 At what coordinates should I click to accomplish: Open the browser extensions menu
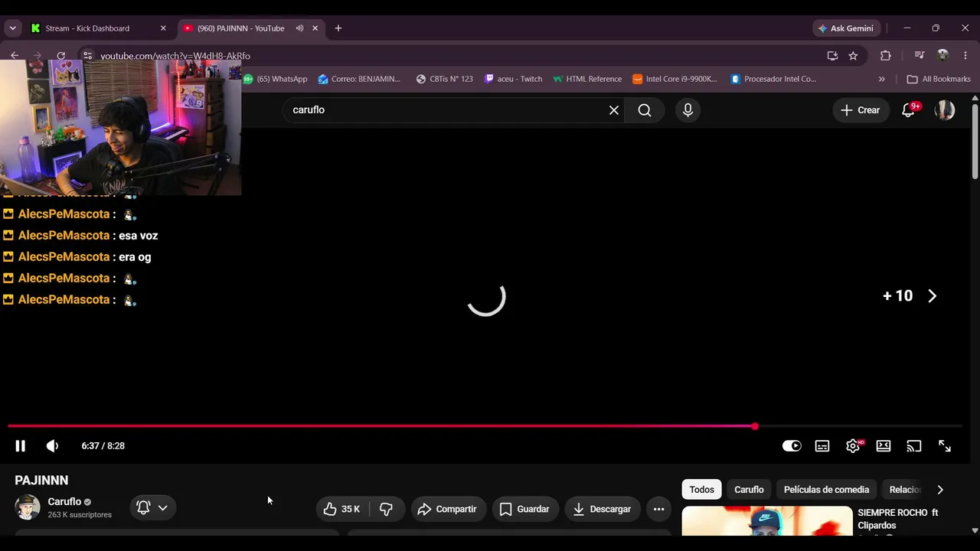click(886, 56)
